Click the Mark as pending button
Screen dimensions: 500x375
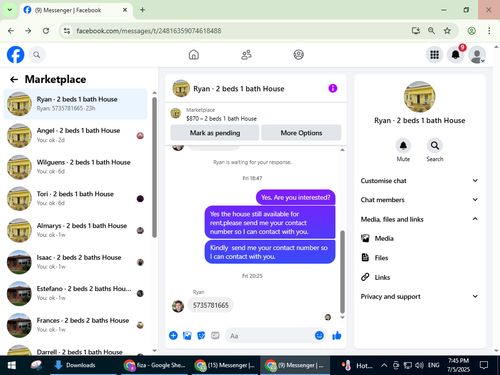(215, 133)
